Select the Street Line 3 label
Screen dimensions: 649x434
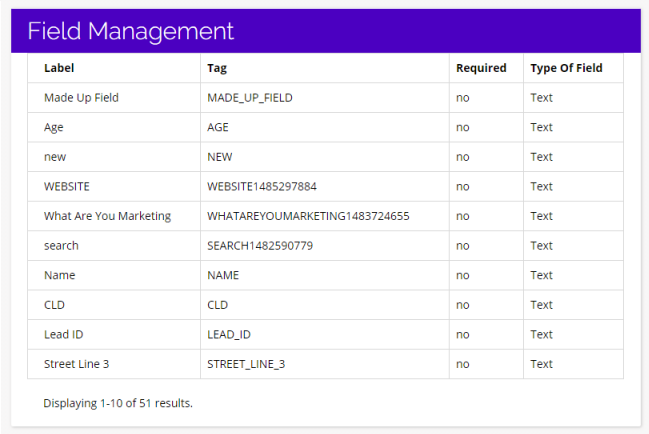pyautogui.click(x=77, y=364)
